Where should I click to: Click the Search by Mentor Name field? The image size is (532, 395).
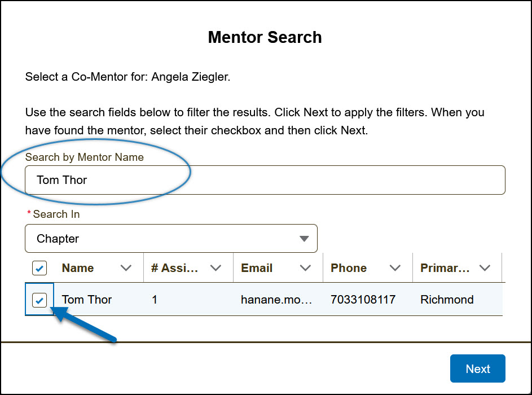click(265, 180)
